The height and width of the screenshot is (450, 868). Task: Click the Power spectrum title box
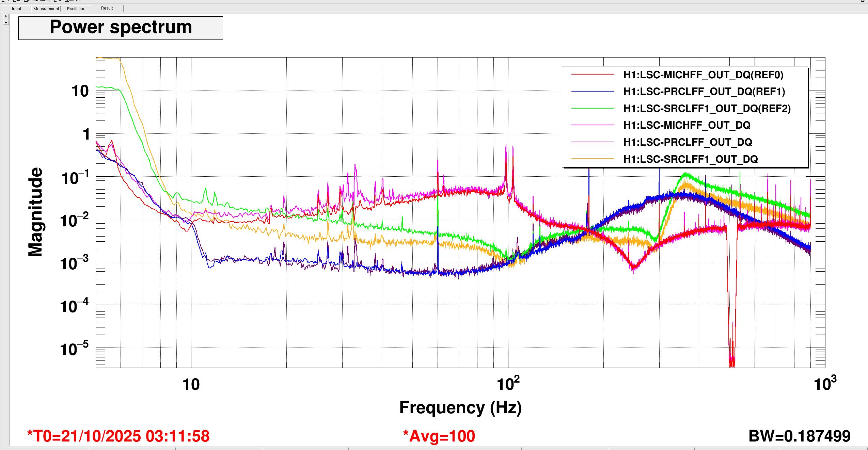[120, 28]
